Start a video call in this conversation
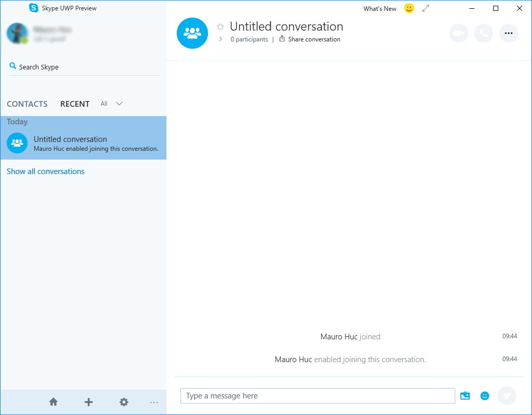Viewport: 532px width, 415px height. [459, 33]
